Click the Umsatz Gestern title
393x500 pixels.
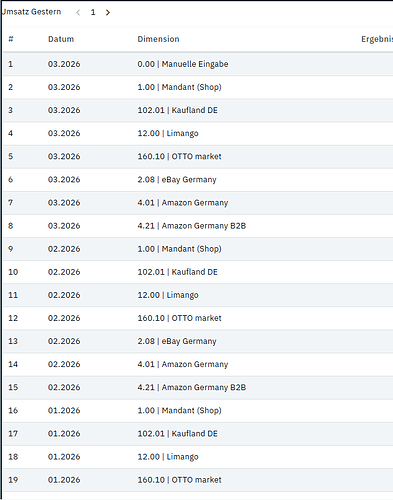coord(31,12)
